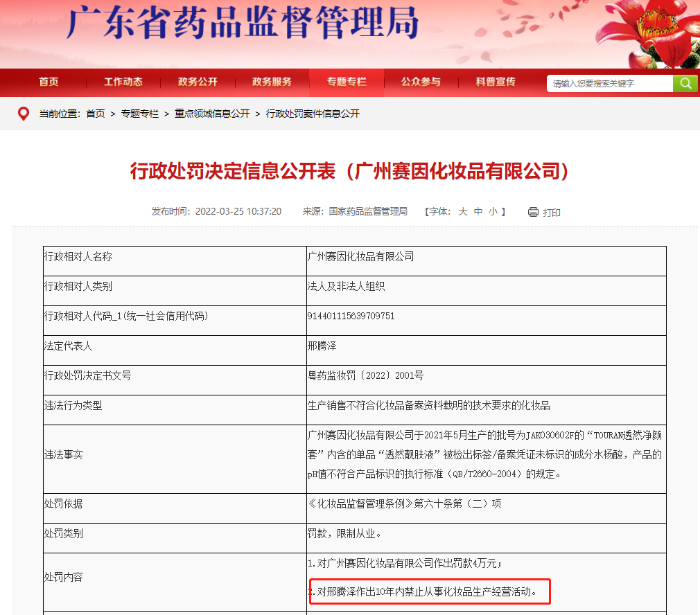Click 首页 in the breadcrumb path
Viewport: 700px width, 615px height.
96,114
